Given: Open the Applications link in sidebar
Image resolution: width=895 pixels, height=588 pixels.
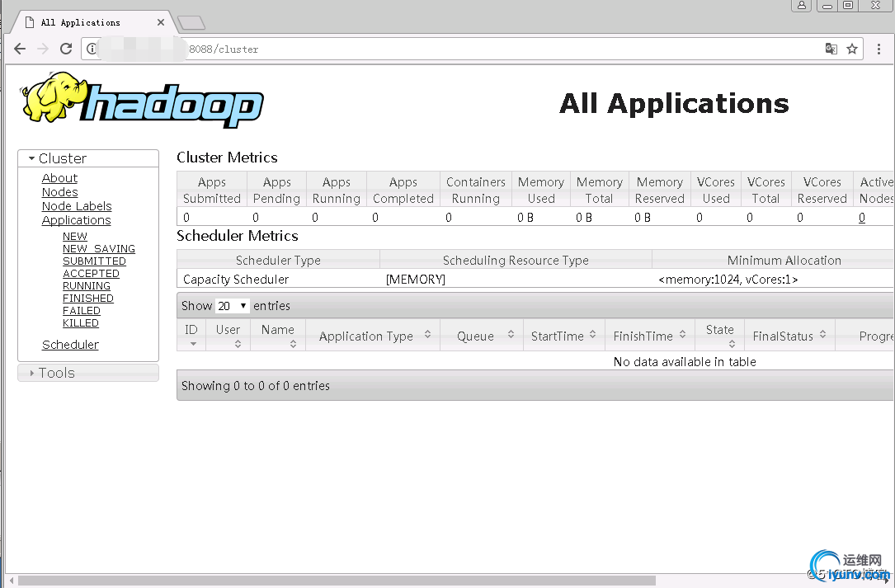Looking at the screenshot, I should (77, 220).
